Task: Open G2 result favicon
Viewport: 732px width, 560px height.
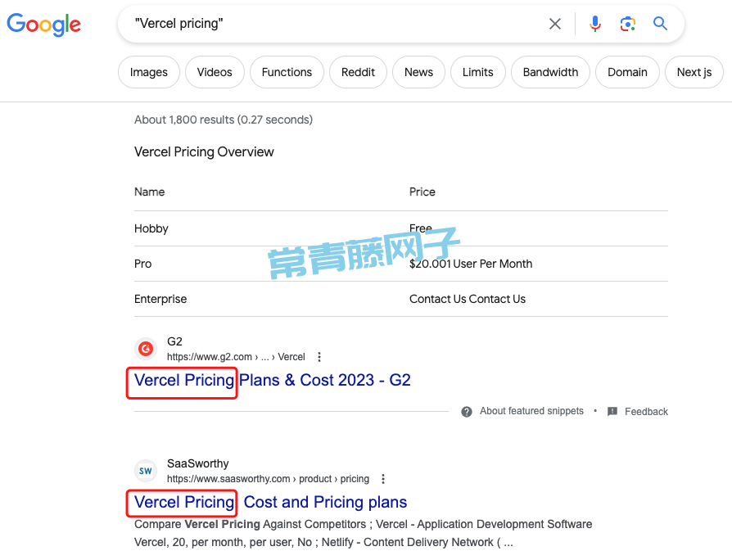Action: (x=146, y=349)
